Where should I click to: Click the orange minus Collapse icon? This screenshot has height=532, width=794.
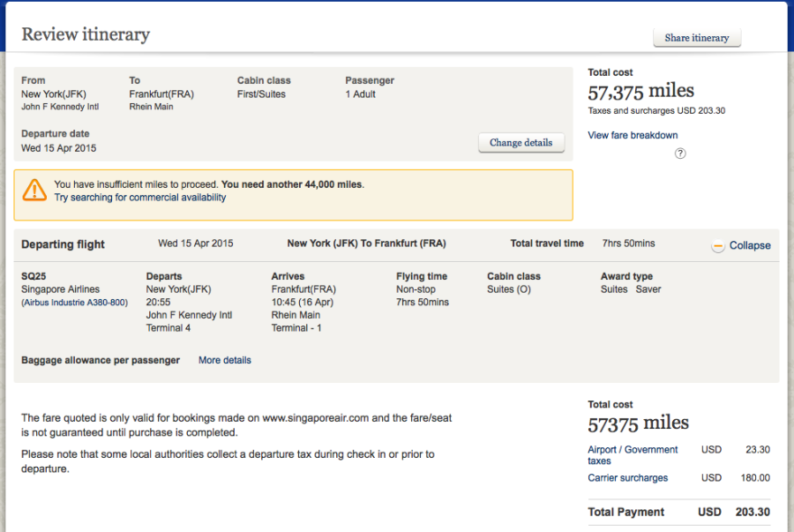718,246
